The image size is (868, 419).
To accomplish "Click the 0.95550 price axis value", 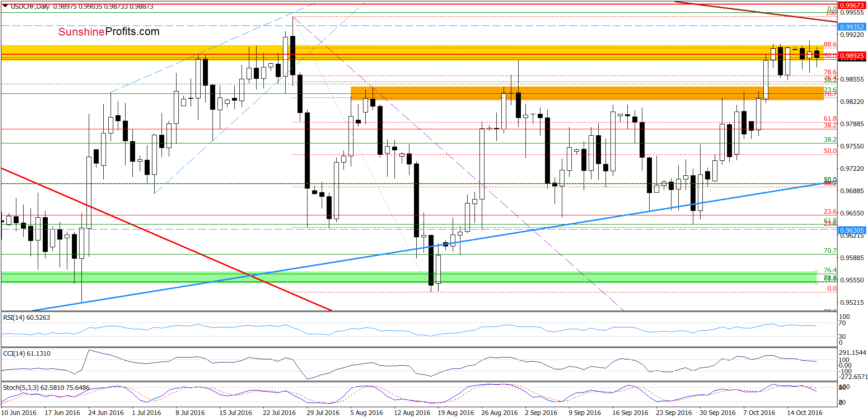I will pyautogui.click(x=852, y=280).
